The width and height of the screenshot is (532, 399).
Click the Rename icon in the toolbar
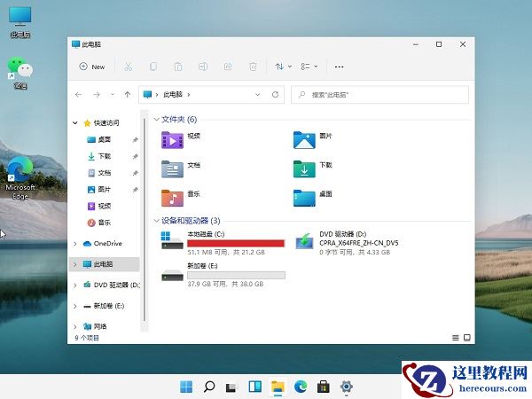pyautogui.click(x=203, y=66)
